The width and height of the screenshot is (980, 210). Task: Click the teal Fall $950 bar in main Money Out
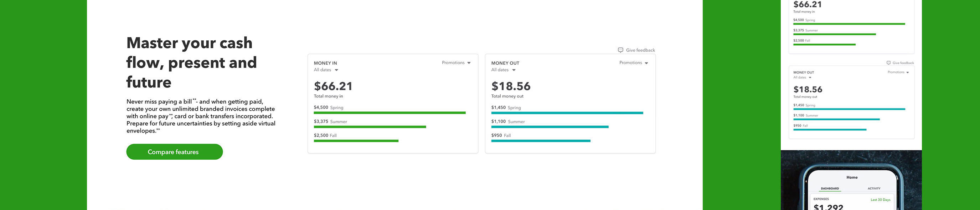pyautogui.click(x=541, y=141)
